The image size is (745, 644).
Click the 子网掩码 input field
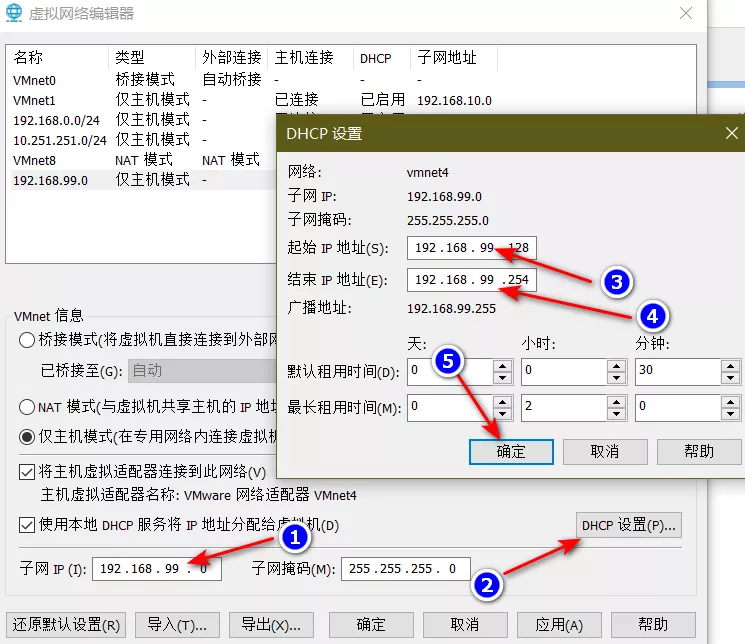(405, 569)
